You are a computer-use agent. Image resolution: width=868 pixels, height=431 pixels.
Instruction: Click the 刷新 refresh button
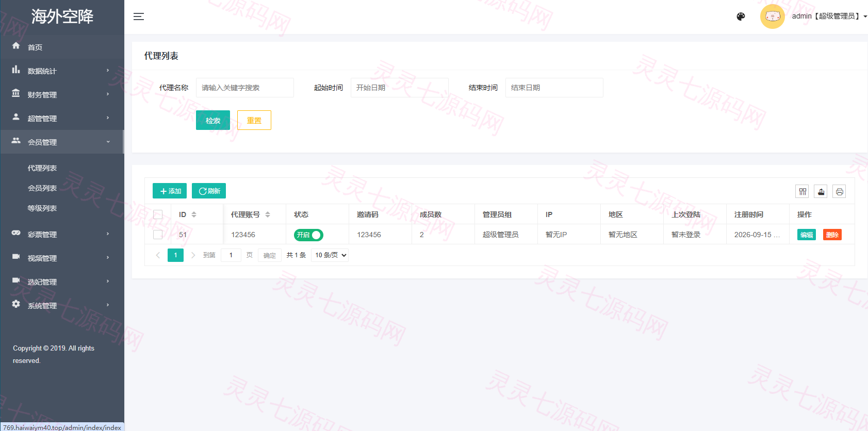pyautogui.click(x=209, y=191)
